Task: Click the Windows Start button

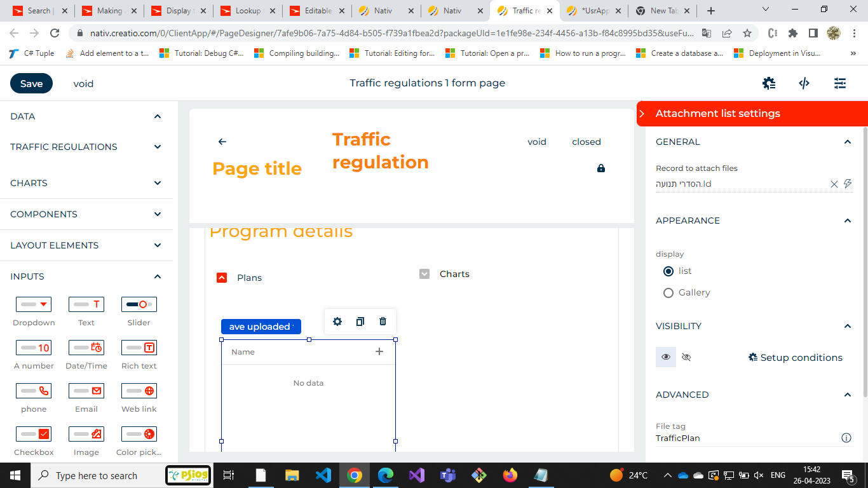Action: point(15,475)
